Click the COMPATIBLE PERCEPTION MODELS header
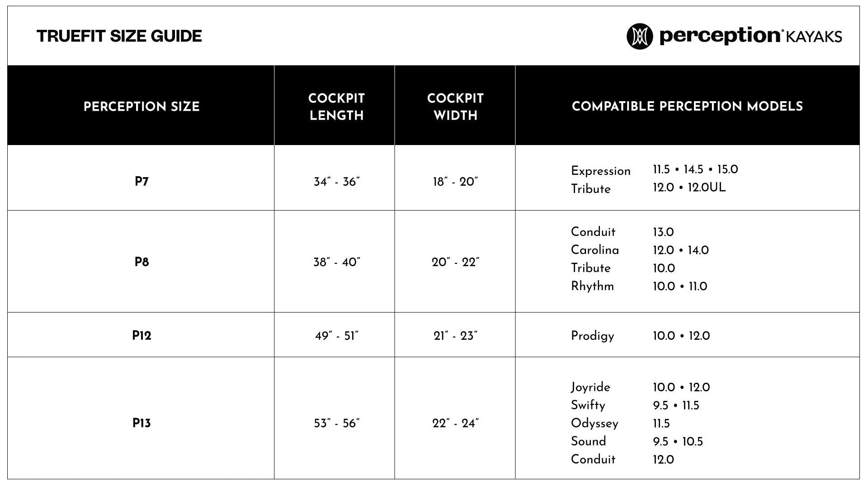The width and height of the screenshot is (868, 488). pyautogui.click(x=687, y=106)
